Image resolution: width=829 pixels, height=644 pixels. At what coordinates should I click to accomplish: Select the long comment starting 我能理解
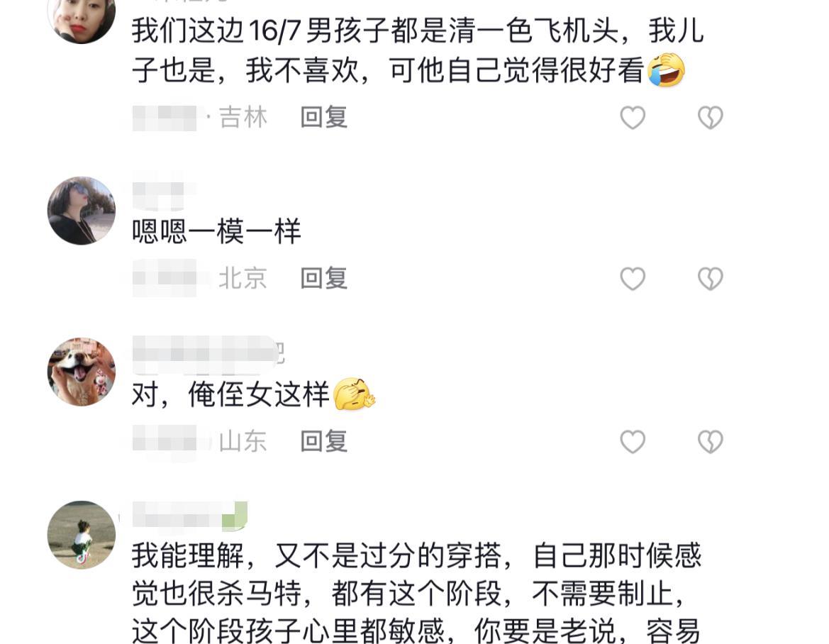click(416, 592)
